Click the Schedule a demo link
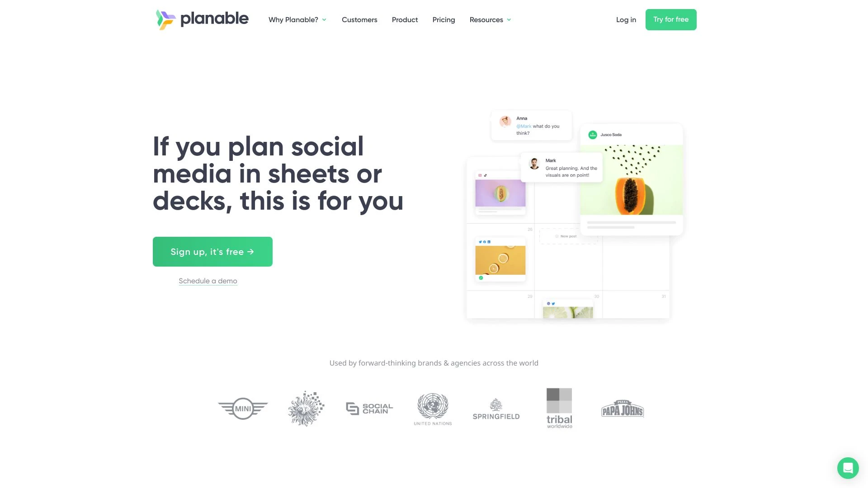Viewport: 868px width, 488px height. coord(208,281)
